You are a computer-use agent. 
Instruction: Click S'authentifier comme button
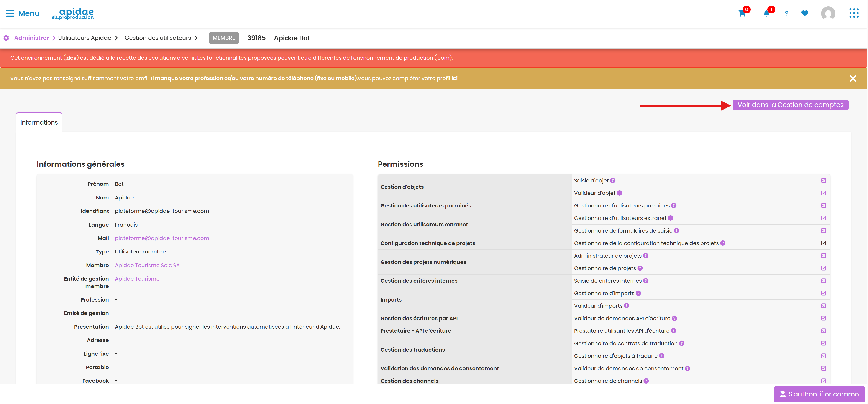(x=819, y=394)
